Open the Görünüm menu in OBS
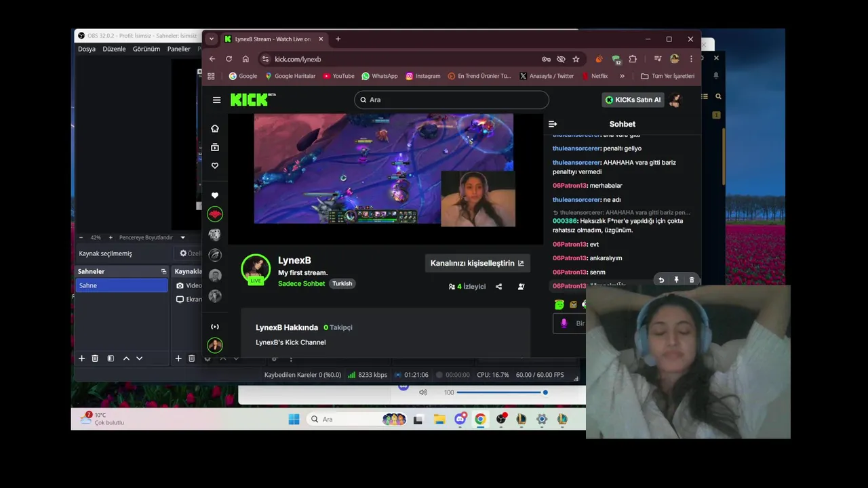 146,49
